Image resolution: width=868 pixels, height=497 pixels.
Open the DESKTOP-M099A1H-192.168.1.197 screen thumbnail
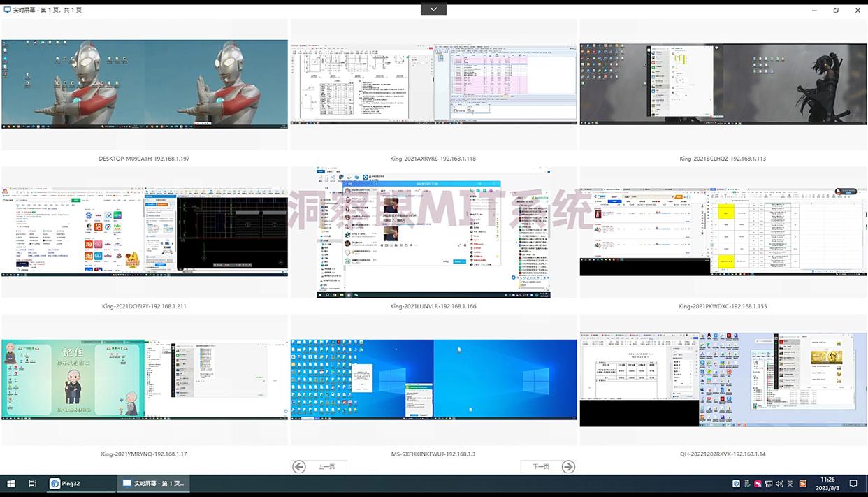145,84
